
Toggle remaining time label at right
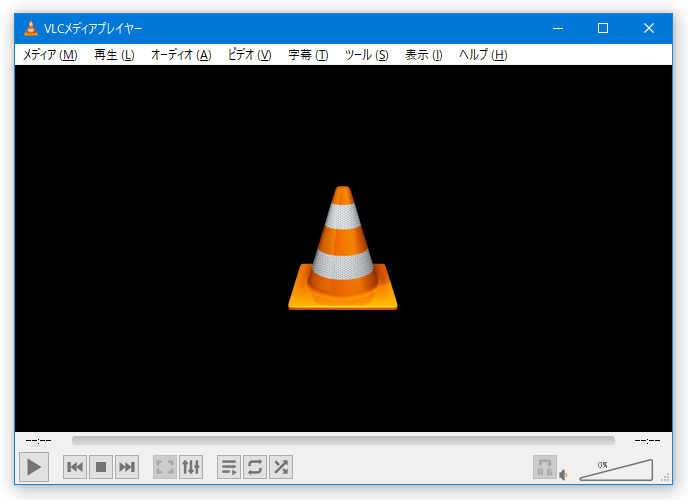tap(647, 440)
